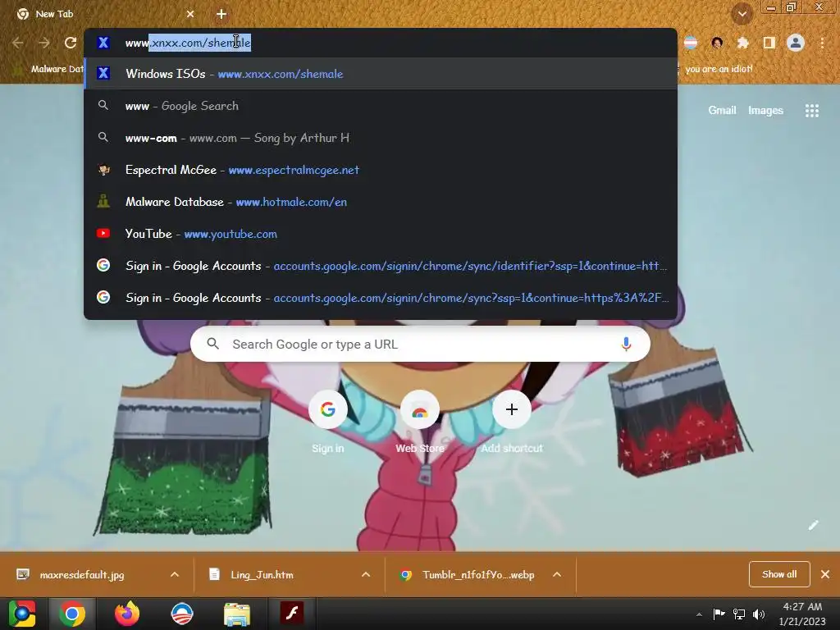This screenshot has height=630, width=840.
Task: Open Chrome from the taskbar
Action: (72, 614)
